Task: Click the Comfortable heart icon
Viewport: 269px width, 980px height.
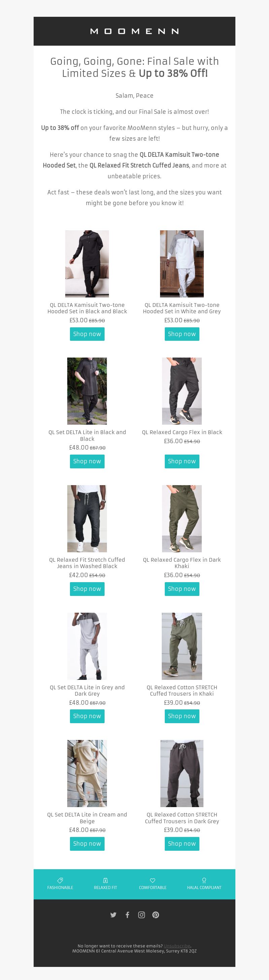Action: point(152,880)
